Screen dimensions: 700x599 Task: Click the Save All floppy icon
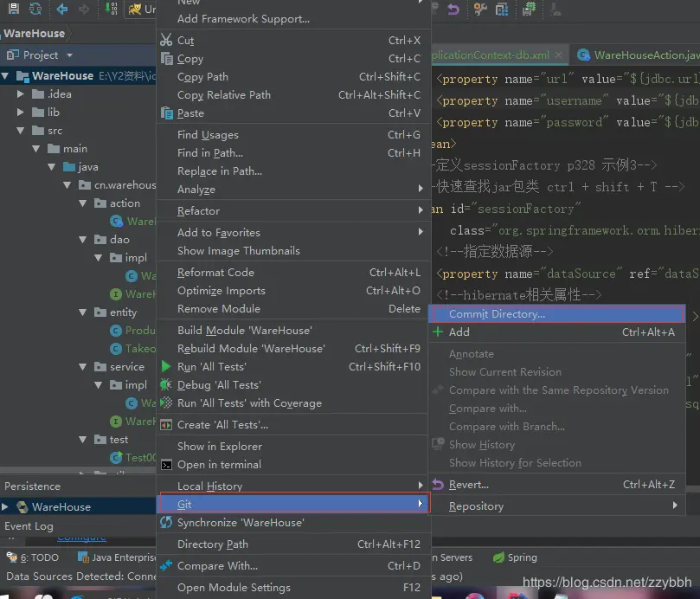(x=13, y=9)
